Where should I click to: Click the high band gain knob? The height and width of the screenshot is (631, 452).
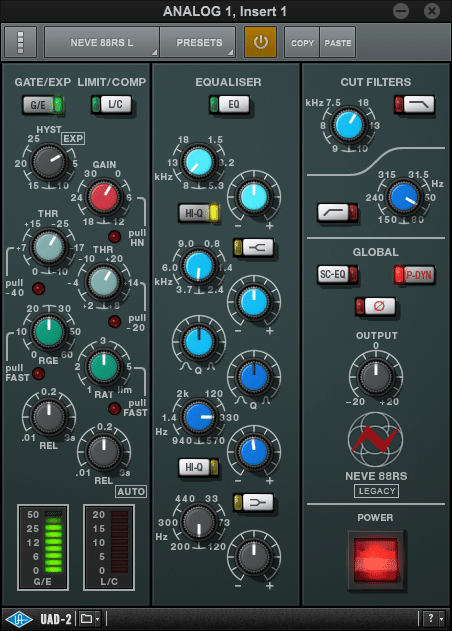(x=254, y=197)
